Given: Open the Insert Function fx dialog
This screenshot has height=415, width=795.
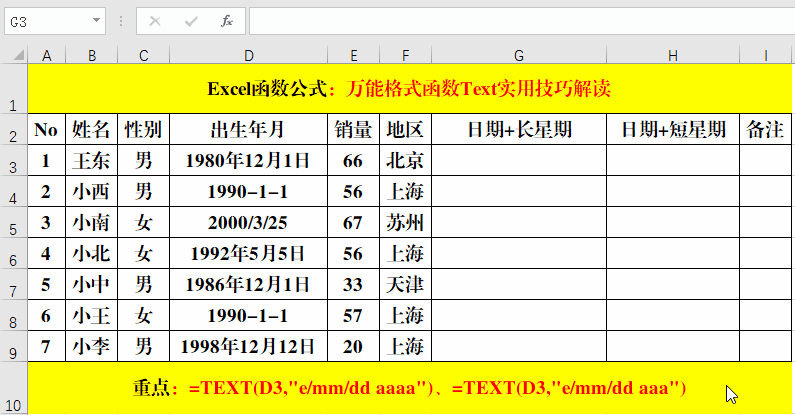Looking at the screenshot, I should click(x=227, y=21).
